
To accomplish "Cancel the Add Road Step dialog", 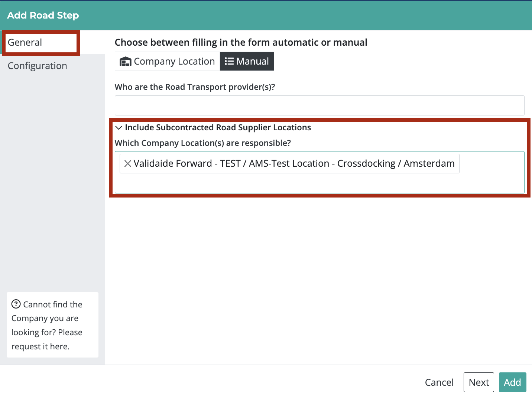I will (x=439, y=382).
